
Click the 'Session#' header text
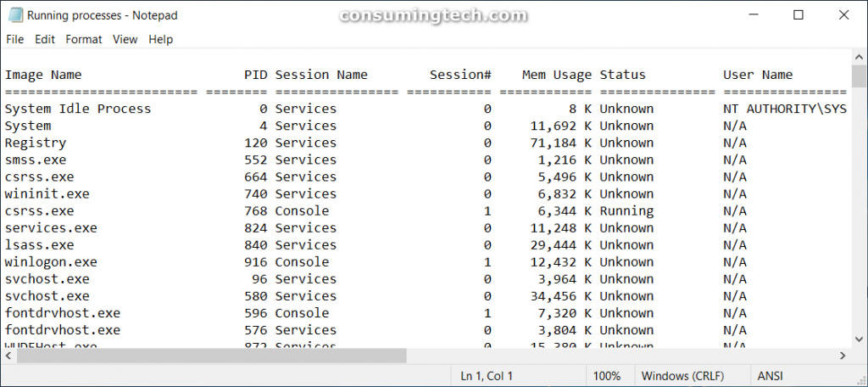(x=460, y=75)
